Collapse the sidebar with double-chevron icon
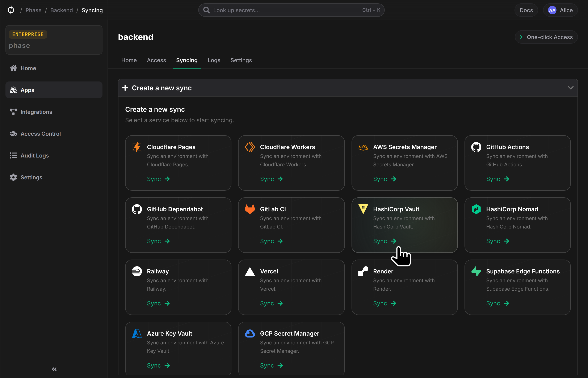This screenshot has height=378, width=588. 54,369
